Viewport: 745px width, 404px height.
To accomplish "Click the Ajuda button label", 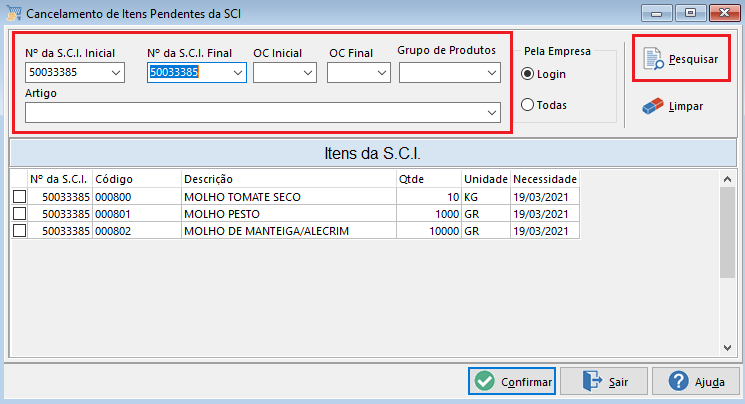I will coord(709,382).
